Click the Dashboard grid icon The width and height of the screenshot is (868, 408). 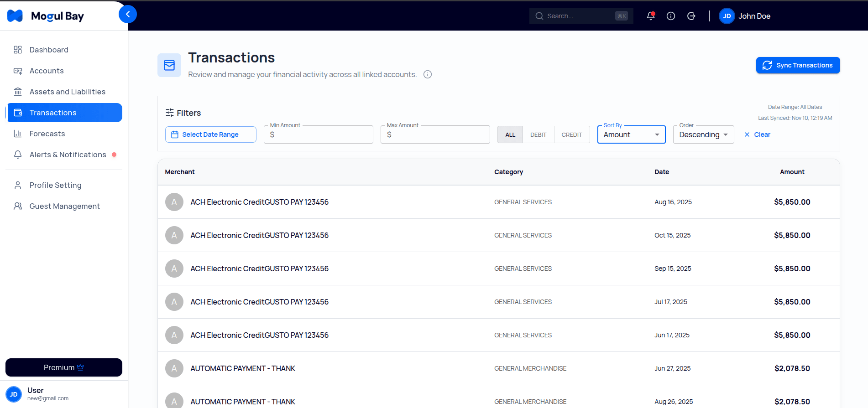(18, 50)
